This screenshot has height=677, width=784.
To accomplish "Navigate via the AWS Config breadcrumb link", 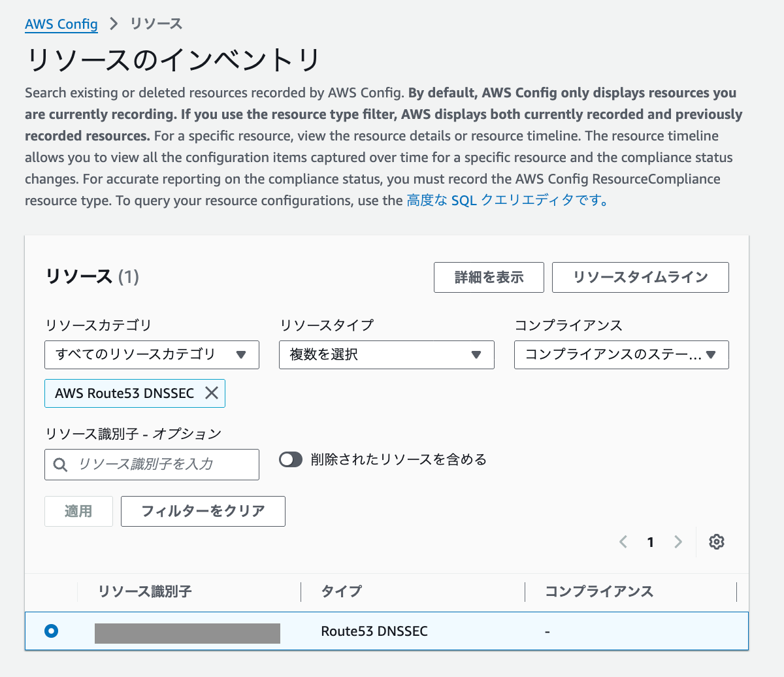I will [61, 24].
